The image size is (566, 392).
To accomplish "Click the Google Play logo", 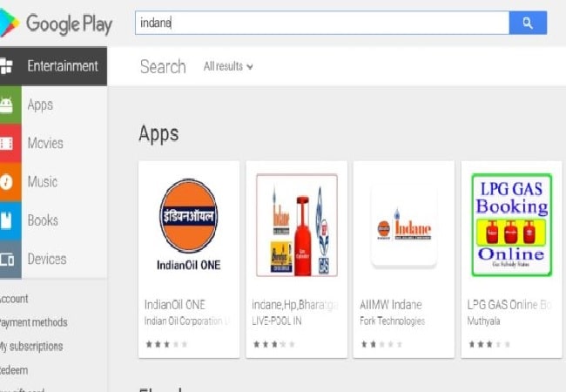I will point(57,24).
